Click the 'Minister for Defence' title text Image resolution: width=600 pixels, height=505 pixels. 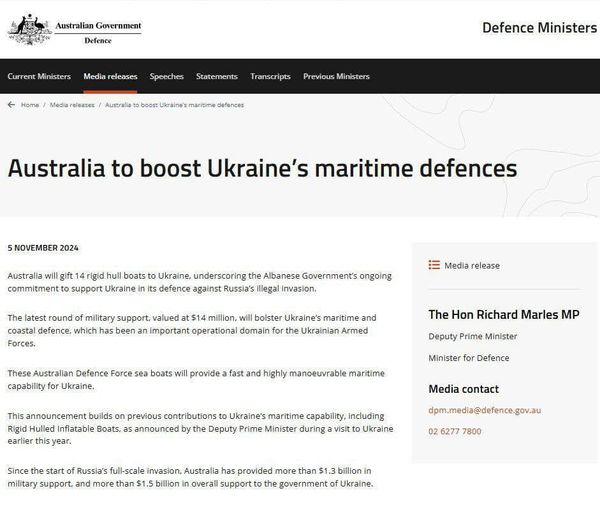tap(469, 358)
